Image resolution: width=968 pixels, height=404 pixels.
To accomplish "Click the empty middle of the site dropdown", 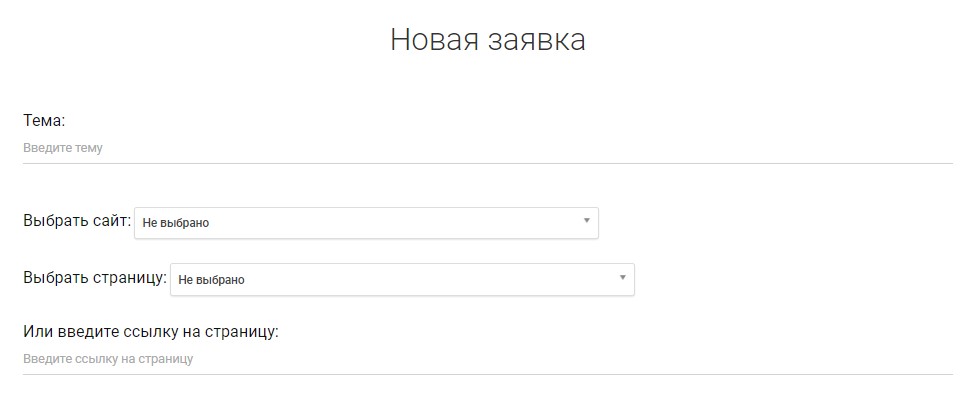I will tap(400, 223).
